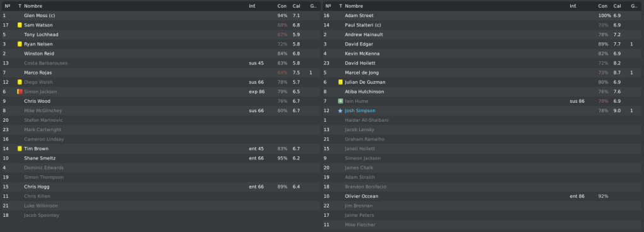Click Simon Jackson's red card icon

(x=20, y=91)
